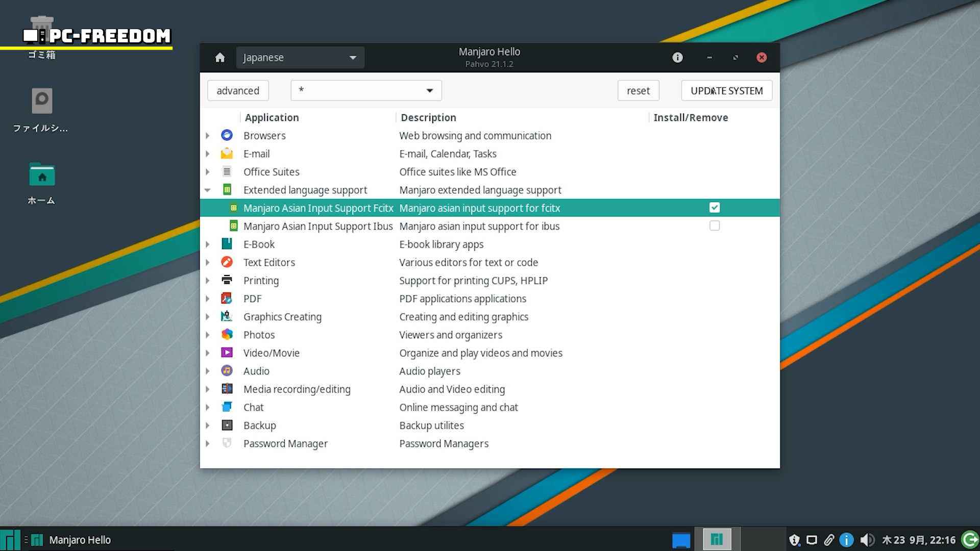Click the volume icon in system tray
The height and width of the screenshot is (551, 980).
pos(866,540)
